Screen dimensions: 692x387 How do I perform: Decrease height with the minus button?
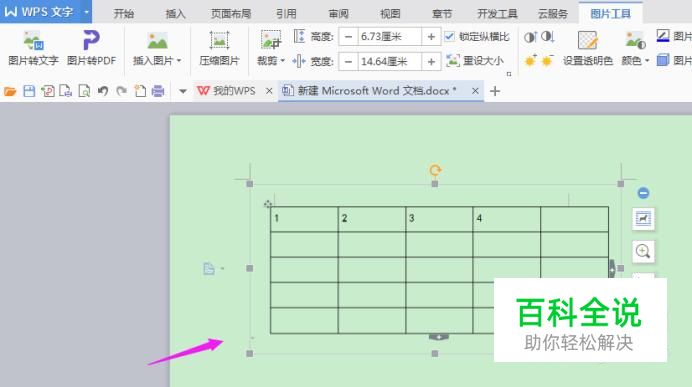click(x=348, y=37)
